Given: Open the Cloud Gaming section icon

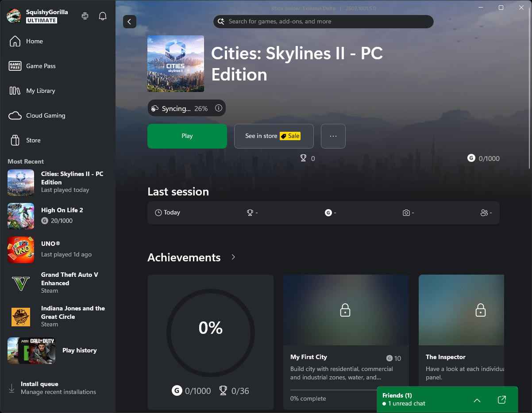Looking at the screenshot, I should coord(15,115).
